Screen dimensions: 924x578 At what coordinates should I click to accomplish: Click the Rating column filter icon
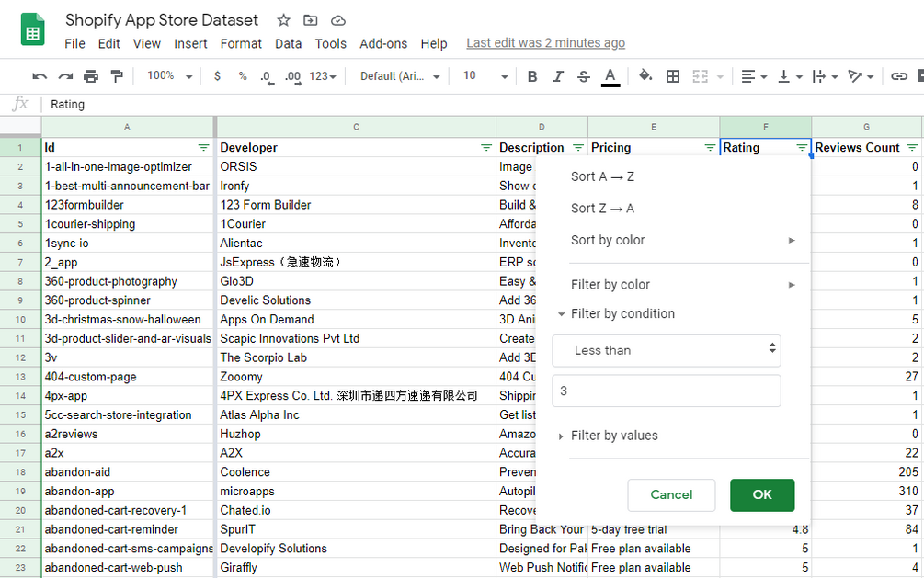coord(802,148)
